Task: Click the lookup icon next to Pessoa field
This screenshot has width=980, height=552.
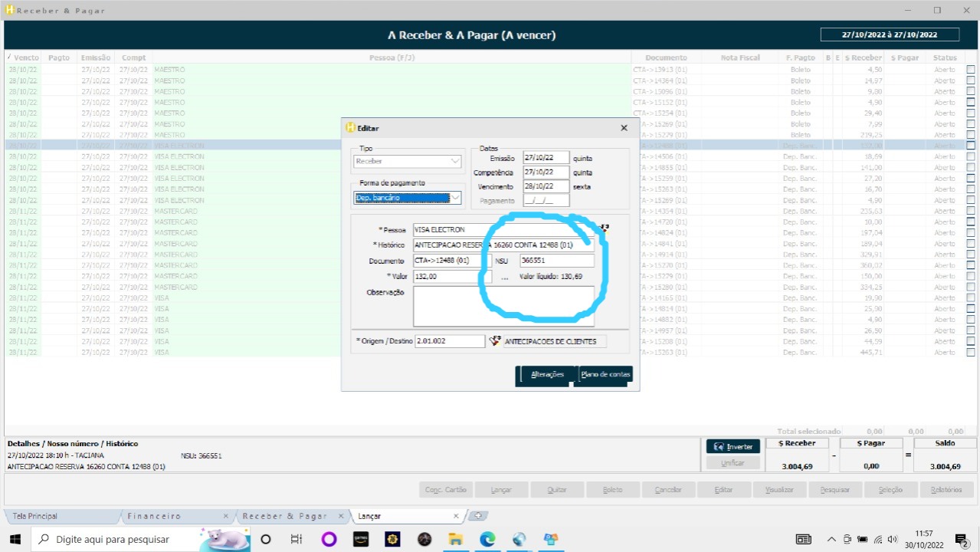Action: coord(604,228)
